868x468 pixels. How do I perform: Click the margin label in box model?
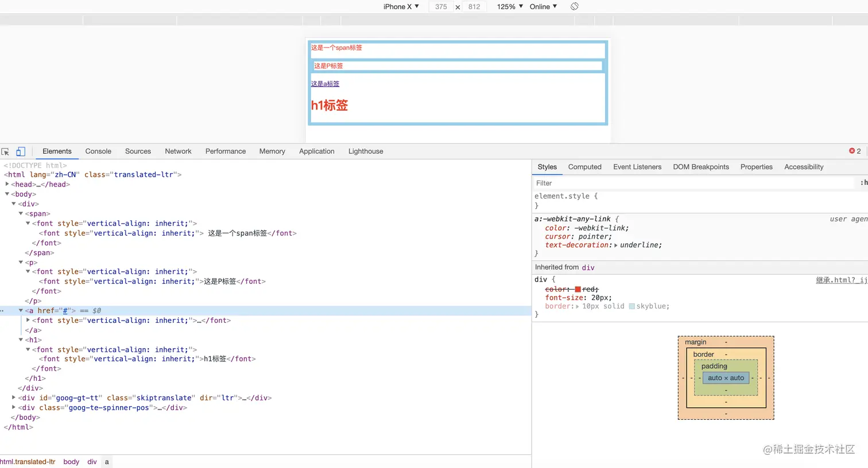point(695,342)
